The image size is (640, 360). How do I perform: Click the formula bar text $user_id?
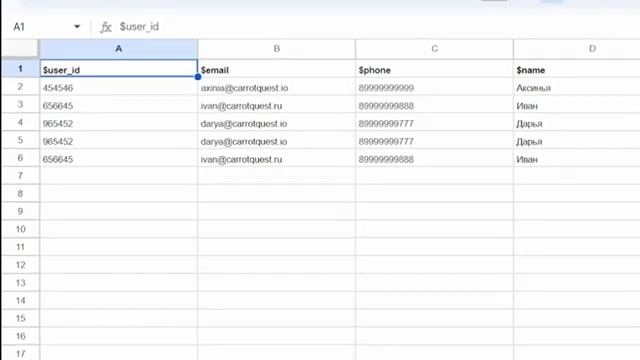[x=139, y=27]
